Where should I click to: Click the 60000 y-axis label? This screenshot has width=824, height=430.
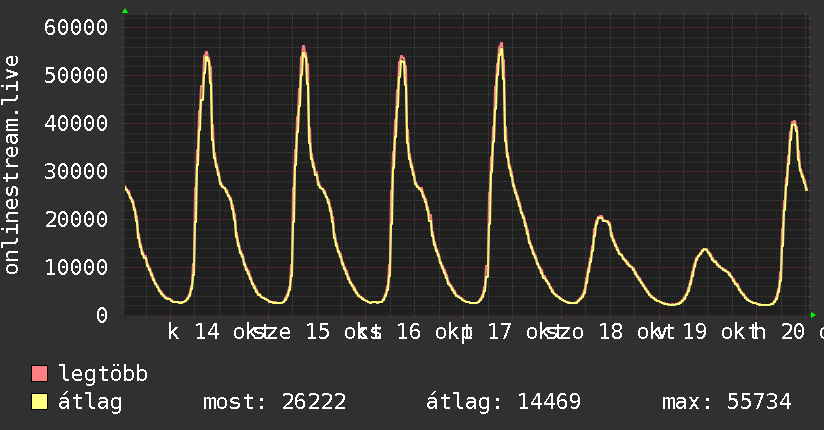76,27
